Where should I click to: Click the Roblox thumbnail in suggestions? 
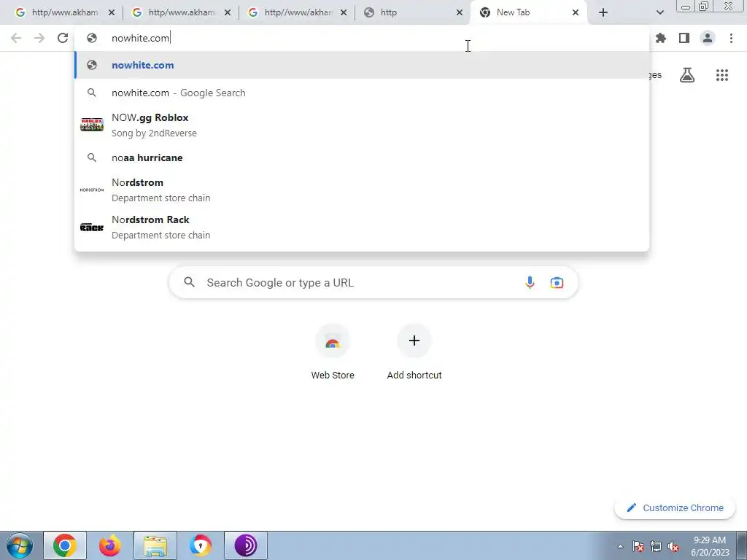coord(92,125)
